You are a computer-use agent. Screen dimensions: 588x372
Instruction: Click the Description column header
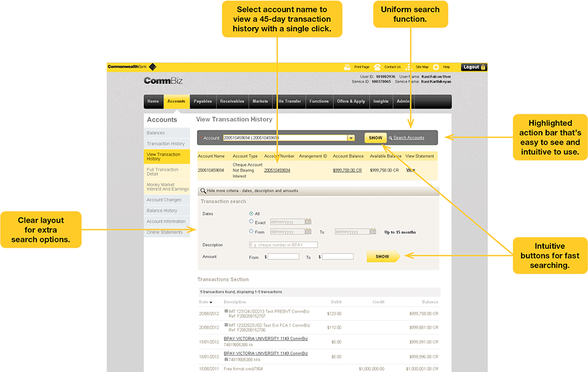pos(235,302)
